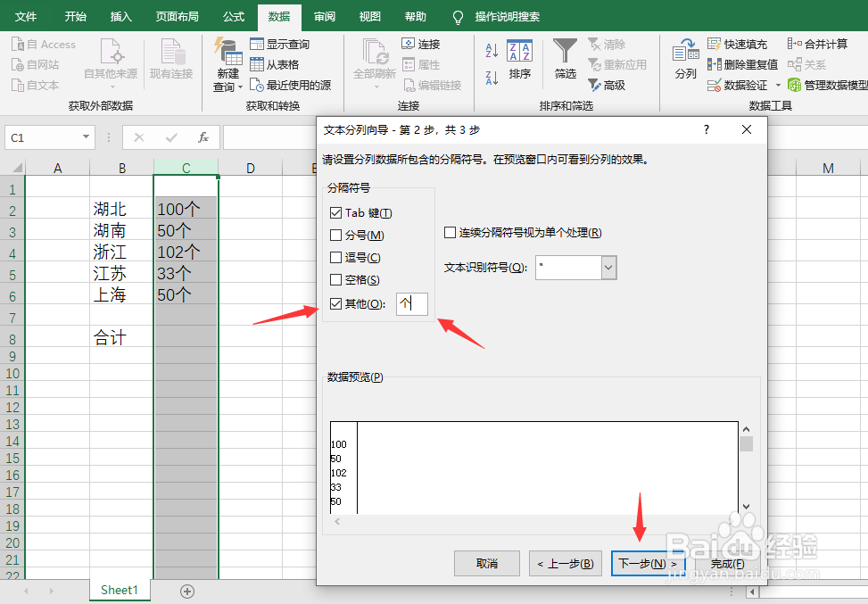Expand the Data Validation (数据验证) dropdown arrow
Image resolution: width=868 pixels, height=604 pixels.
click(x=778, y=86)
